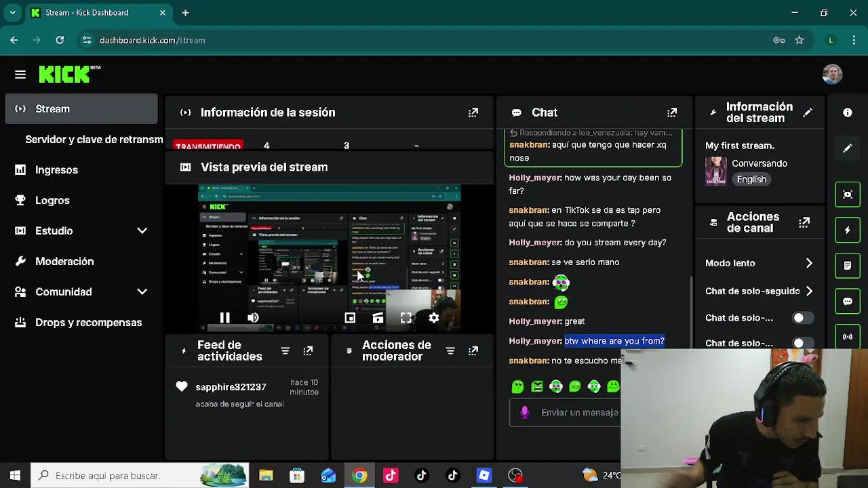Click the 'My first stream.' title text

click(740, 146)
